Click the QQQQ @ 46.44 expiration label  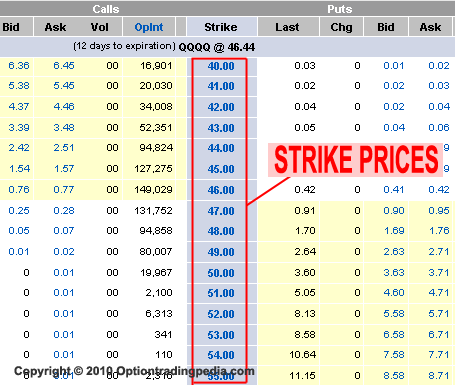(x=217, y=47)
